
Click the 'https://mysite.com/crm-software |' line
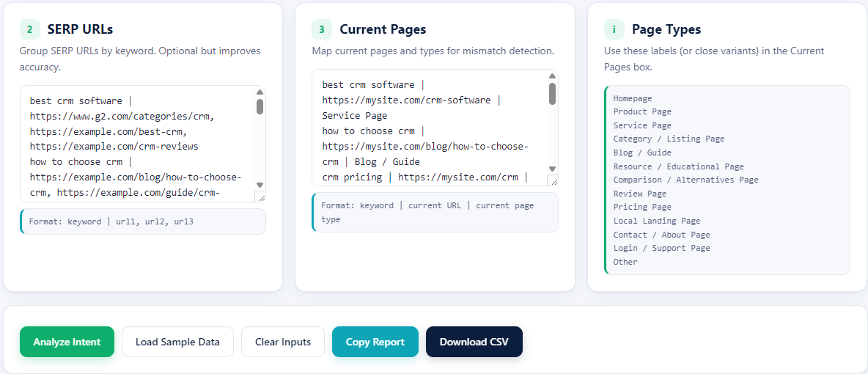coord(411,100)
